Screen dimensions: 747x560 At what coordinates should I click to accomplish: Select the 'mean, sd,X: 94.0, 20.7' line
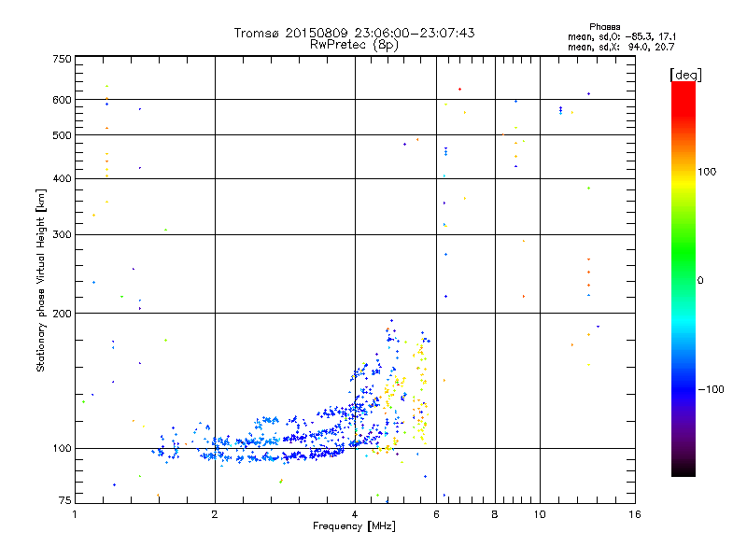pyautogui.click(x=621, y=47)
